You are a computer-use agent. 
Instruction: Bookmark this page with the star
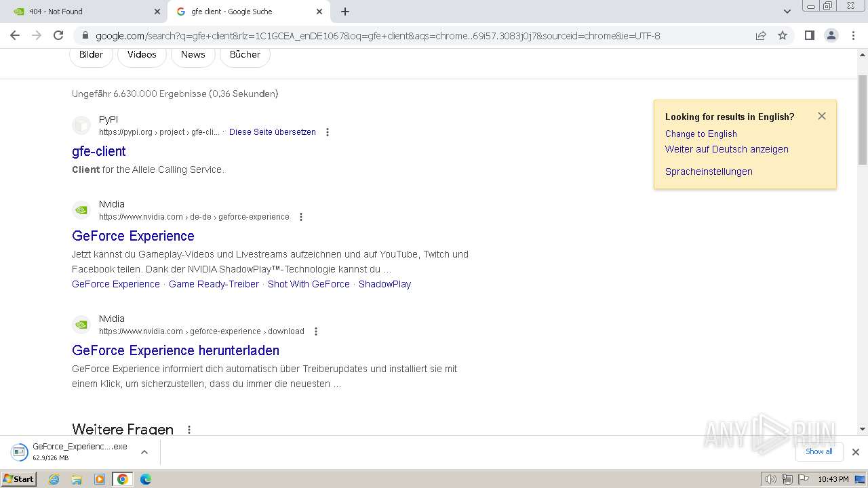coord(783,35)
